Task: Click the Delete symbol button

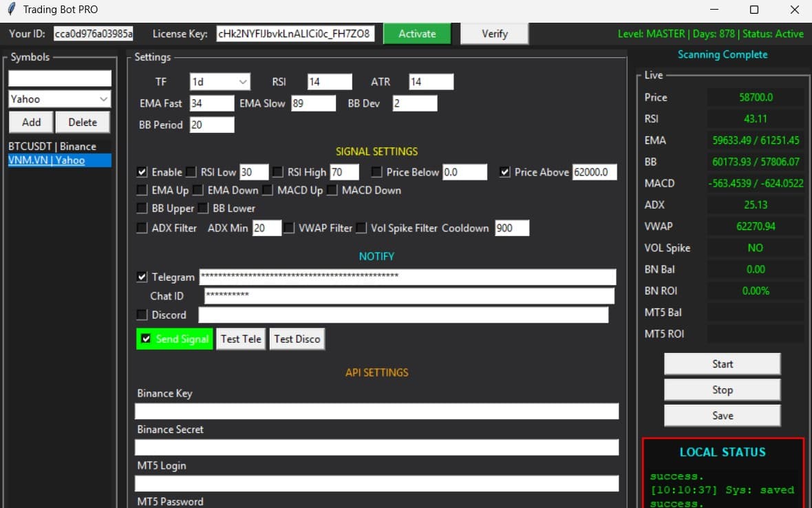Action: [x=83, y=123]
